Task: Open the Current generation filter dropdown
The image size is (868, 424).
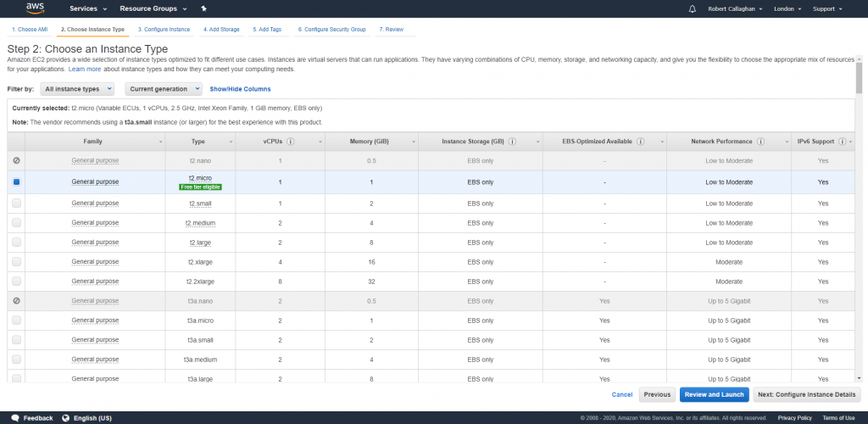Action: [164, 88]
